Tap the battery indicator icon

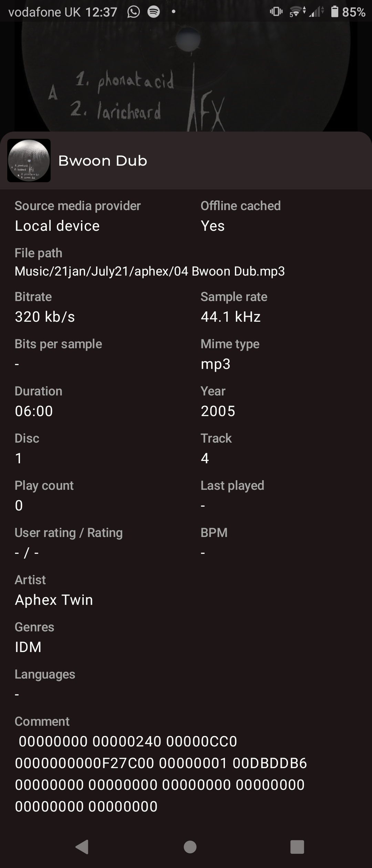tap(334, 12)
